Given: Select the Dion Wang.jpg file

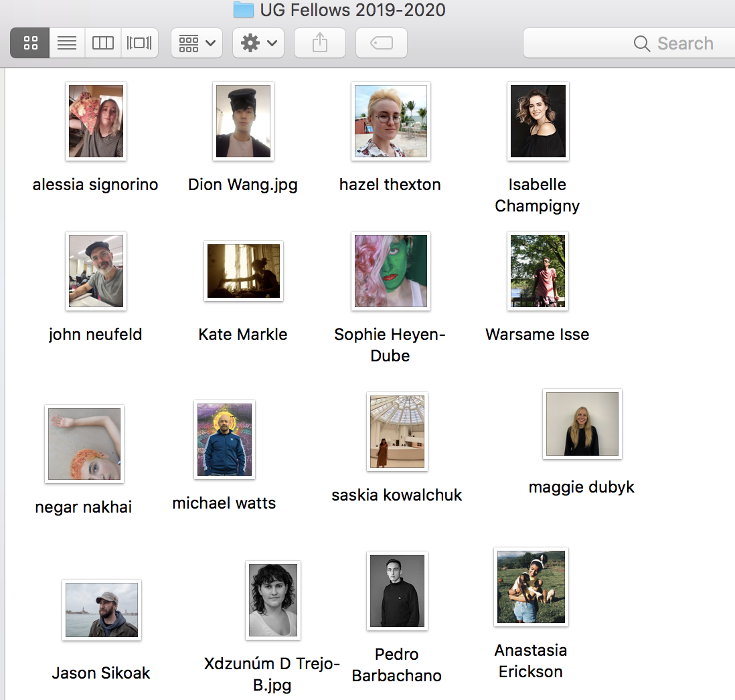Looking at the screenshot, I should click(x=243, y=121).
